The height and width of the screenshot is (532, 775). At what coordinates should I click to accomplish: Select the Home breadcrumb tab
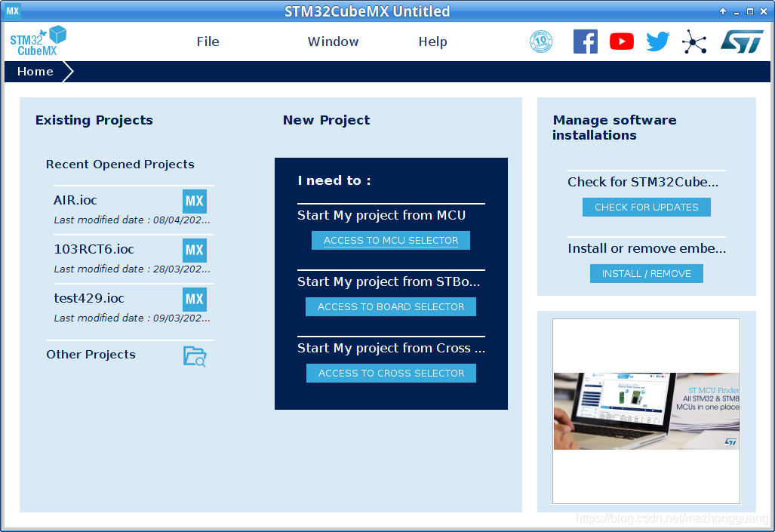pyautogui.click(x=35, y=72)
